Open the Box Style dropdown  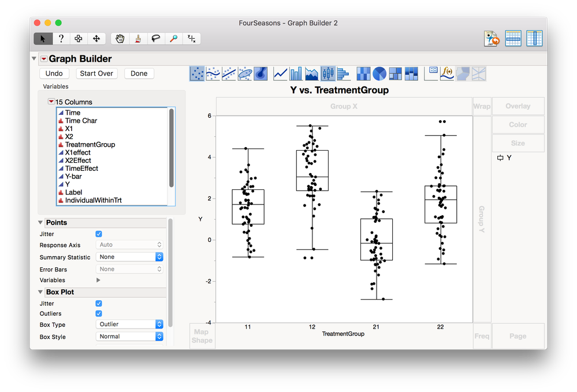pos(129,336)
